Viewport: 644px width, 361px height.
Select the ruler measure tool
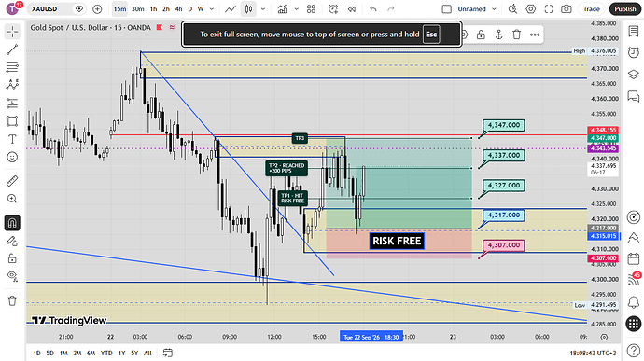(12, 181)
